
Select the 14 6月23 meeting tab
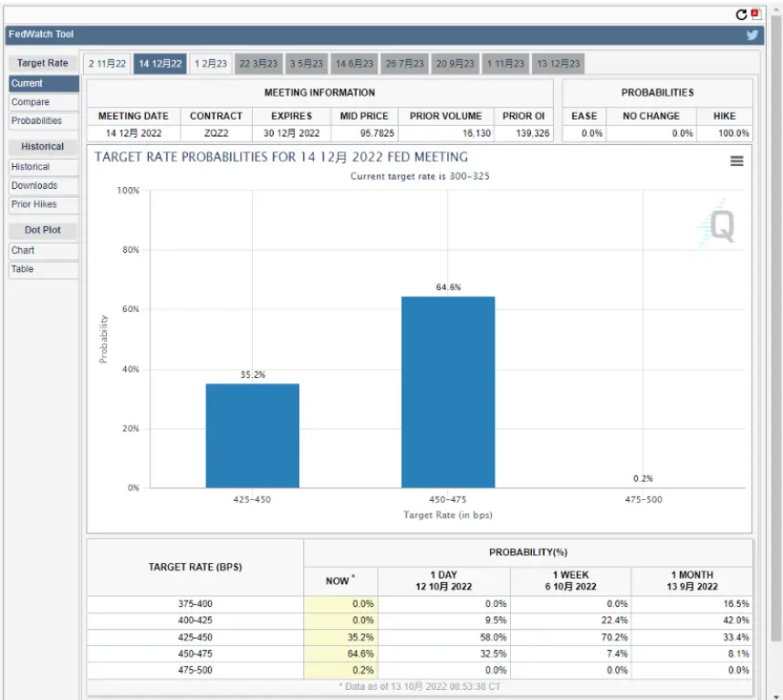click(x=354, y=63)
